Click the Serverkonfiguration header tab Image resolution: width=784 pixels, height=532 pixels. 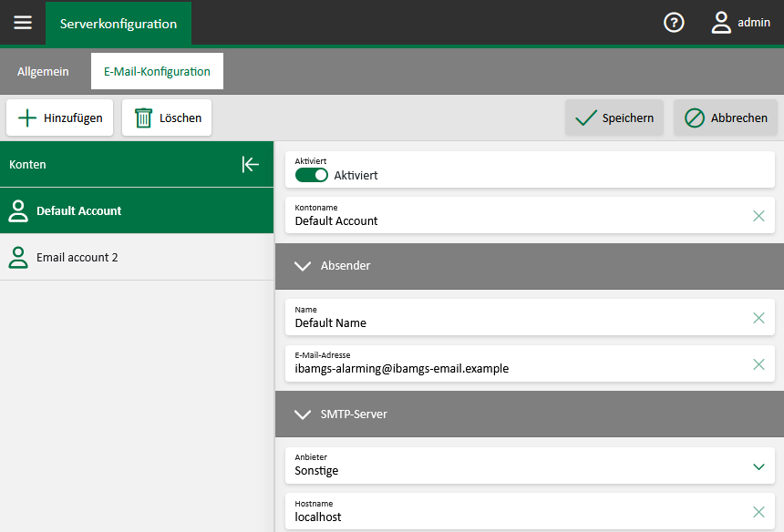tap(119, 24)
